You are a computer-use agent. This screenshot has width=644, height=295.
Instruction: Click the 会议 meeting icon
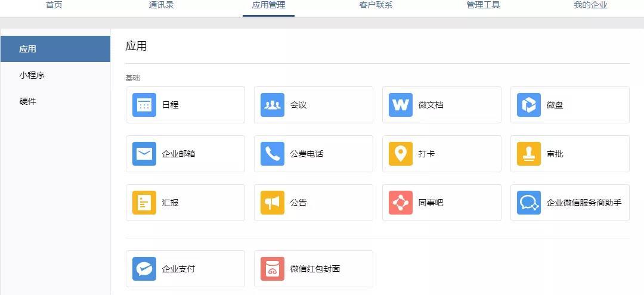pyautogui.click(x=273, y=105)
